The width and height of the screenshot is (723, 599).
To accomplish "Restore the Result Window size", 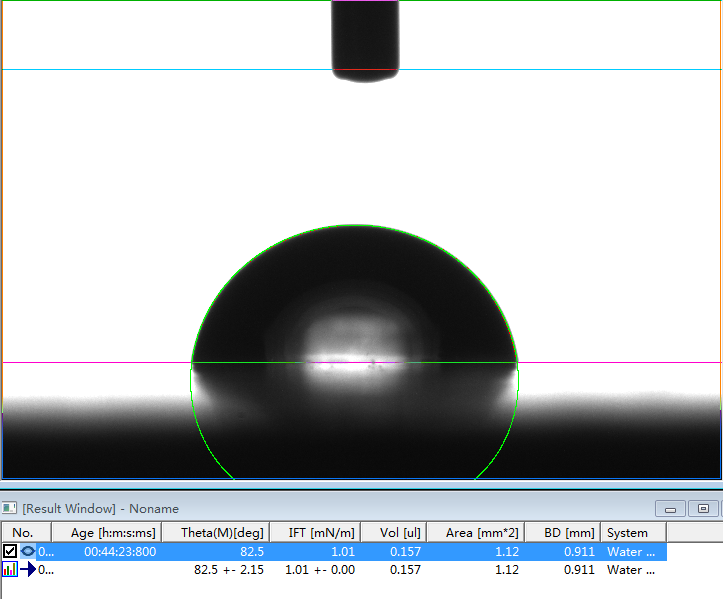I will [x=703, y=509].
